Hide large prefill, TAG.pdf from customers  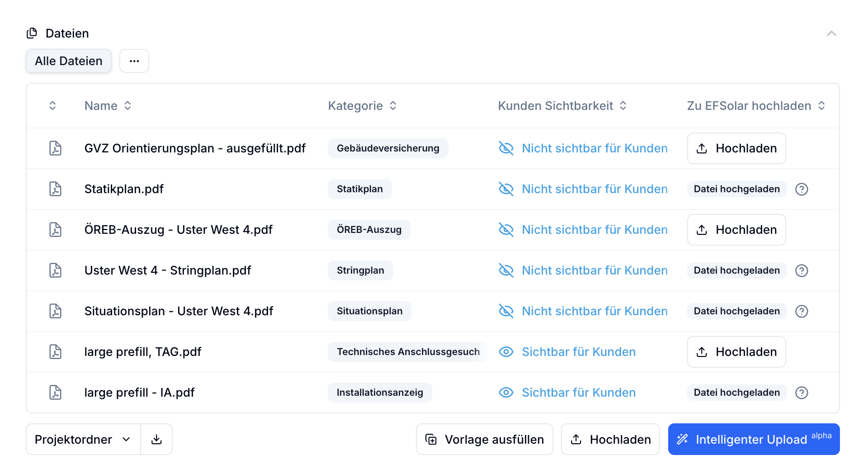point(567,352)
